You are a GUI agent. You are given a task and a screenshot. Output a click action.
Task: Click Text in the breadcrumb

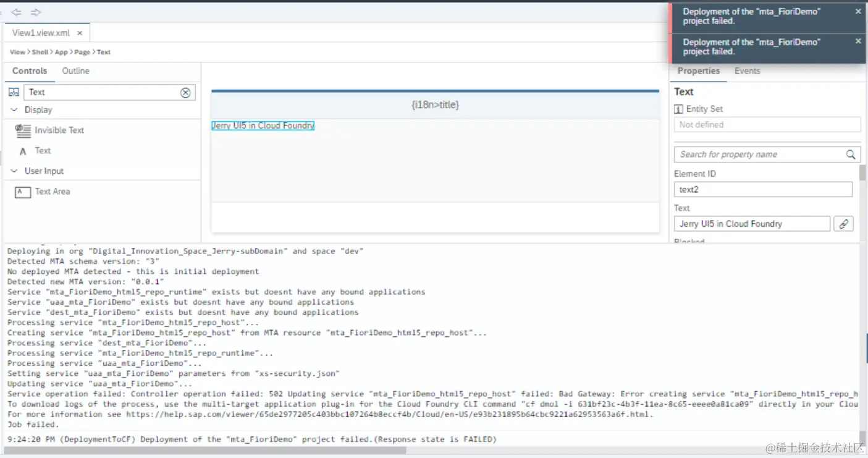pos(104,52)
